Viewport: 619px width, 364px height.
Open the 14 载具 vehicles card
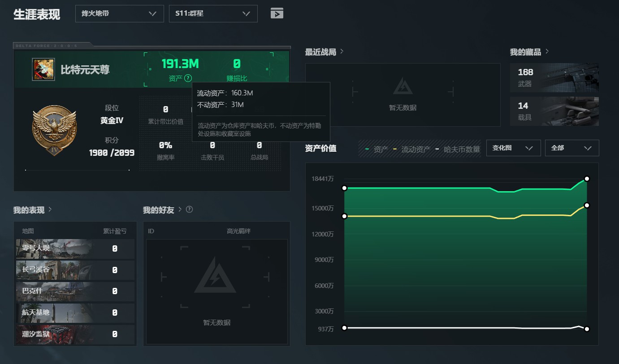(x=554, y=111)
